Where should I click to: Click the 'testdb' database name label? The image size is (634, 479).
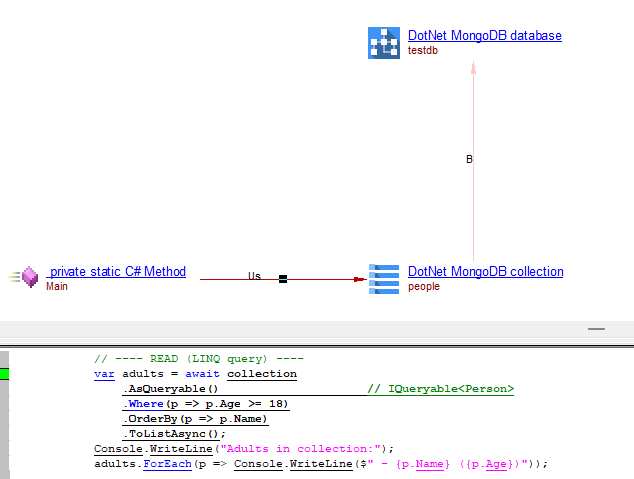(422, 51)
